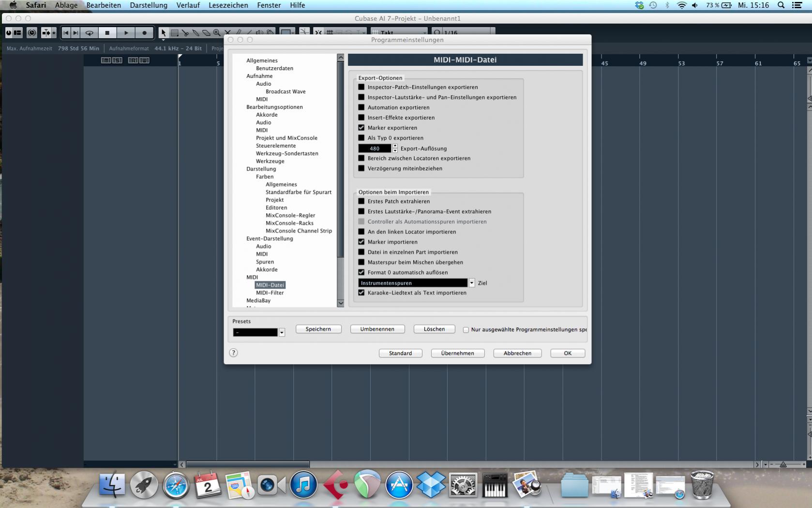Open the Ablage menu
The width and height of the screenshot is (812, 508).
pyautogui.click(x=66, y=5)
